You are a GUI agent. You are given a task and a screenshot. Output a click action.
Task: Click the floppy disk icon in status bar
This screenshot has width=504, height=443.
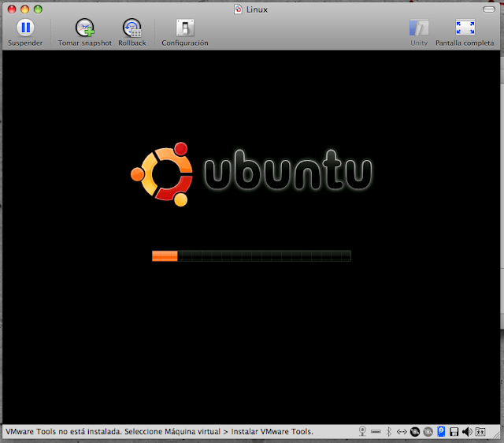[x=454, y=432]
